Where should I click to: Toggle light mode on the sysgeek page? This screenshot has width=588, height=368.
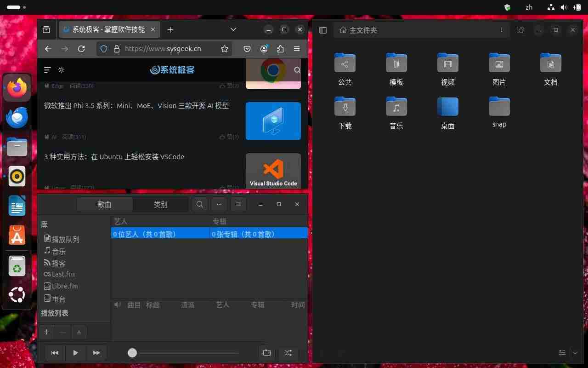[x=62, y=70]
